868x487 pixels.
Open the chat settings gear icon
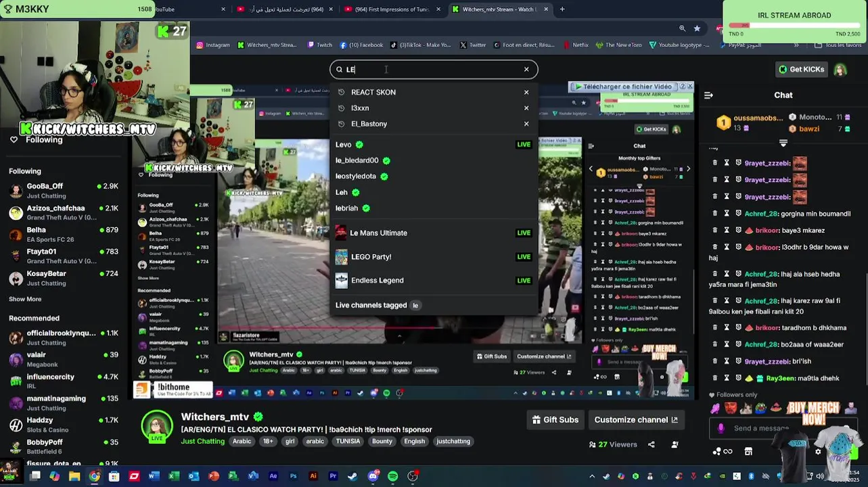pyautogui.click(x=818, y=451)
